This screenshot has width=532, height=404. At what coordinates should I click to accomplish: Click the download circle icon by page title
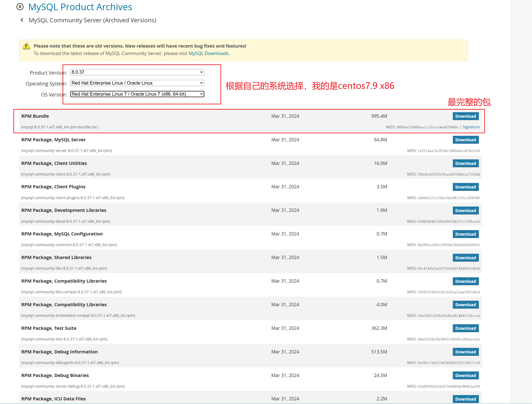click(20, 7)
